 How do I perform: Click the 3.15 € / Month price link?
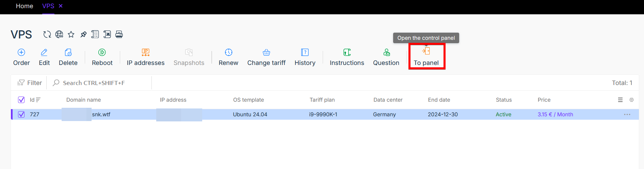[555, 114]
